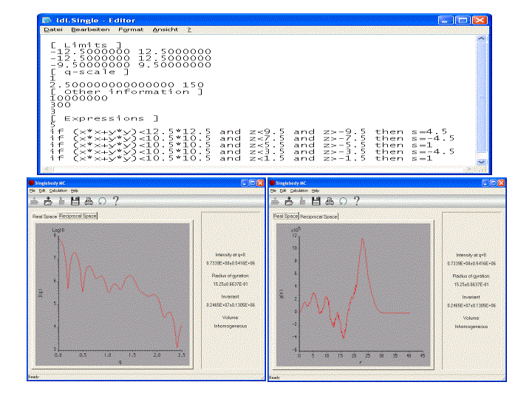Print icon in left Singlebody MC toolbar
Viewport: 532px width, 399px height.
(89, 201)
